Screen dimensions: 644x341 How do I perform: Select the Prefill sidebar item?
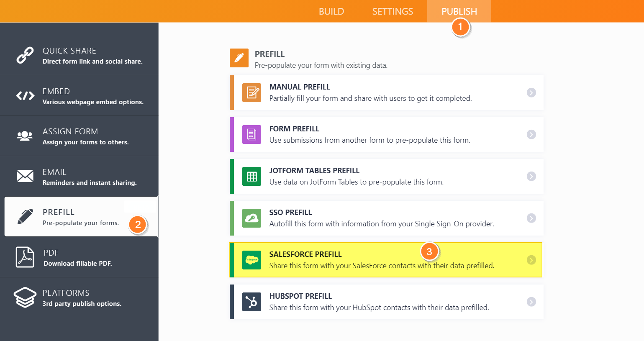coord(82,217)
